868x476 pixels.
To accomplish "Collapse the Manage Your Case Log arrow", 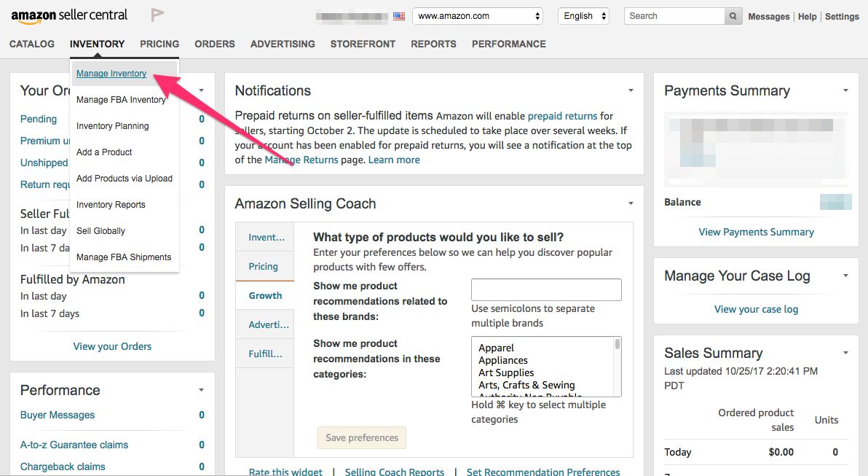I will [845, 276].
